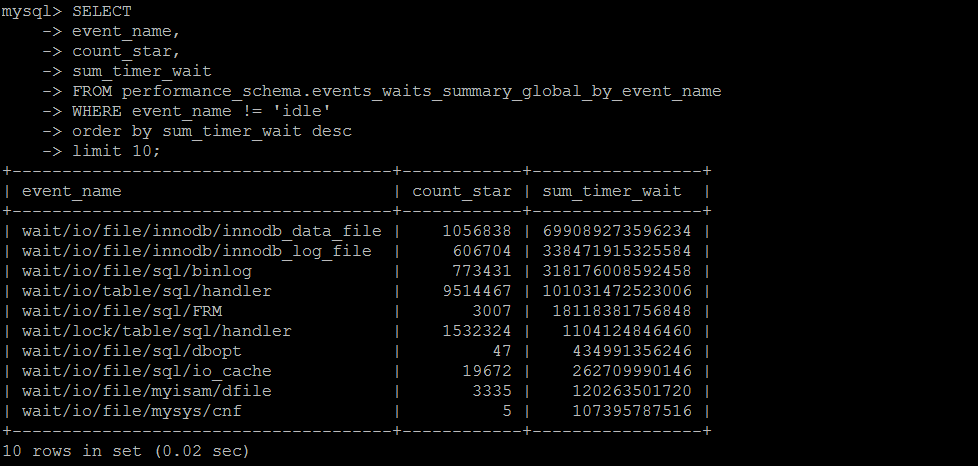
Task: Click the innodb_data_file event name
Action: pyautogui.click(x=202, y=231)
